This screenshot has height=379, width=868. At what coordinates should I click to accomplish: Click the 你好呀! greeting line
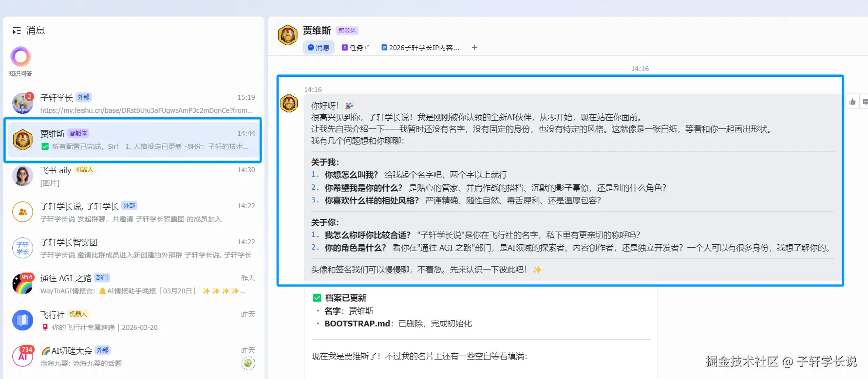tap(332, 106)
